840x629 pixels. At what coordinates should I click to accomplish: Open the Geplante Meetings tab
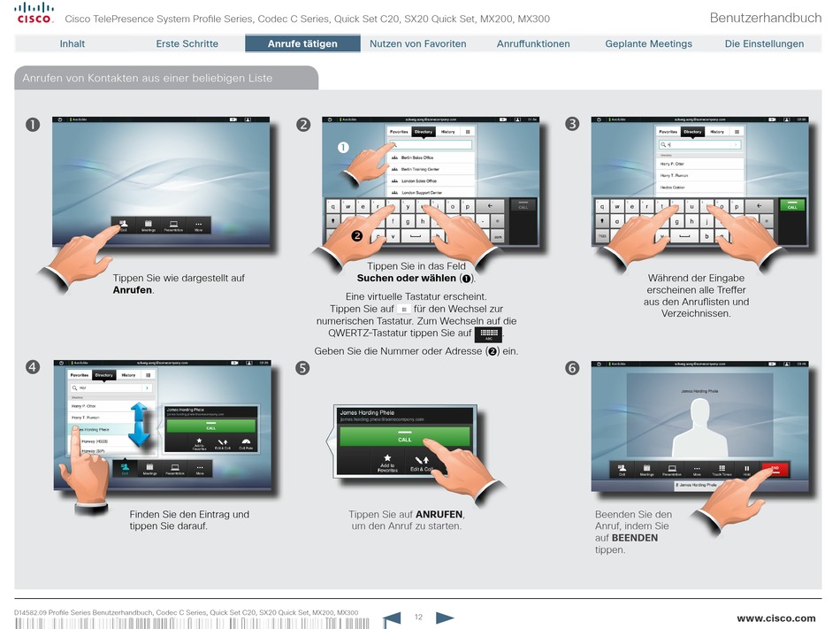(648, 44)
